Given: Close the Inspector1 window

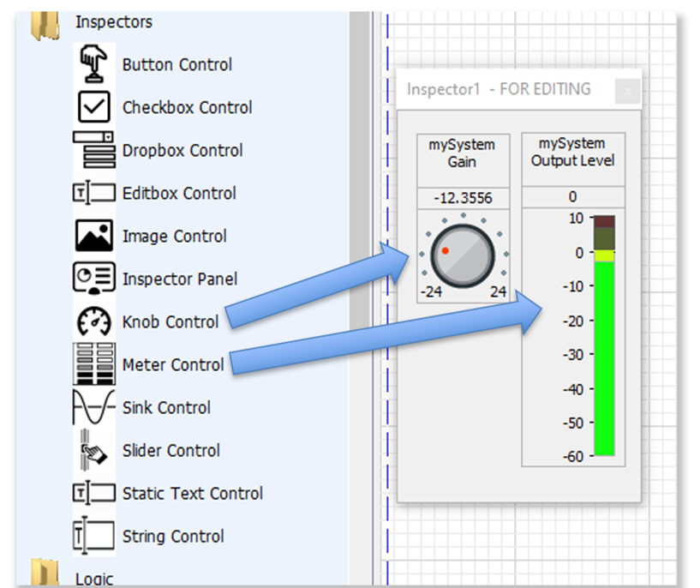Looking at the screenshot, I should click(x=627, y=90).
